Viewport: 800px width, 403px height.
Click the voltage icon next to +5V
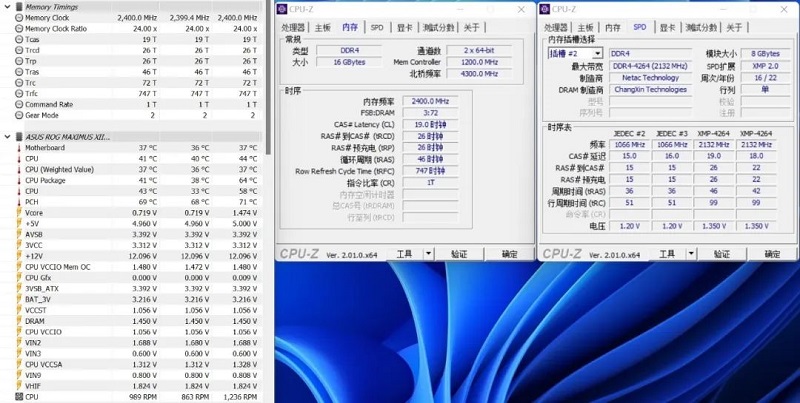(19, 223)
